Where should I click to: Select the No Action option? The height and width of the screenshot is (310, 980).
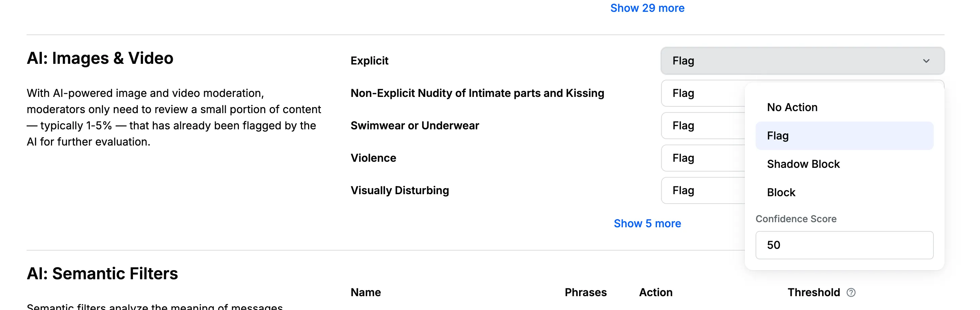[792, 107]
